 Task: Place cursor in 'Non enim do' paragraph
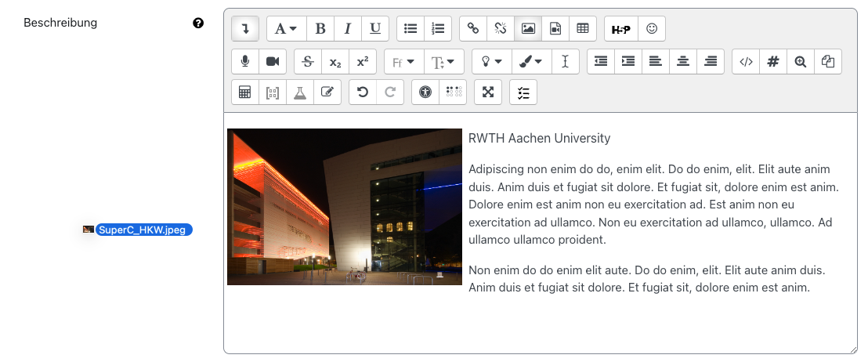646,279
